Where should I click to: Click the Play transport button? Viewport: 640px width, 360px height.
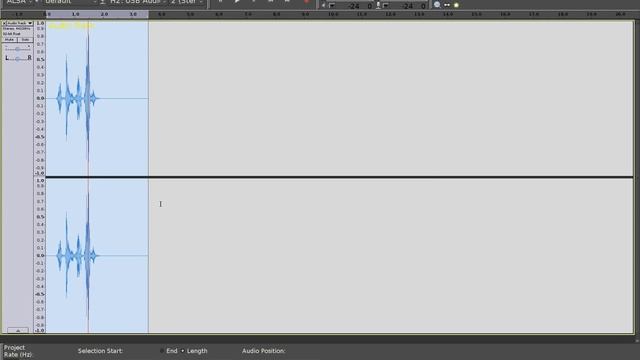pos(237,2)
